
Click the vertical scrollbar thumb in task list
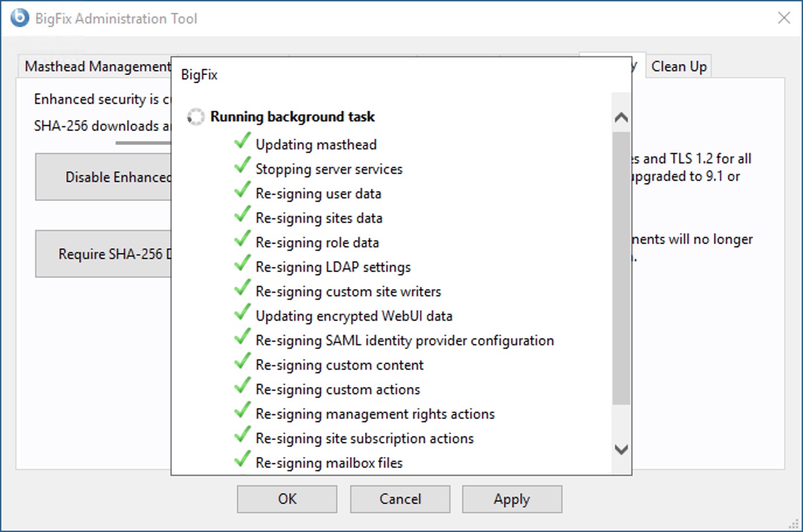pos(622,268)
